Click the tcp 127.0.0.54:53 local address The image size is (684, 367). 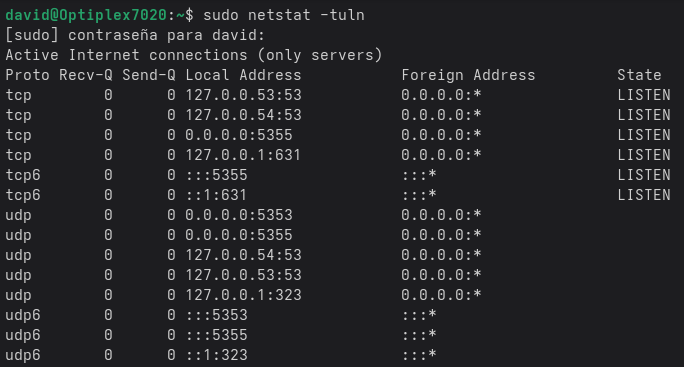click(243, 115)
